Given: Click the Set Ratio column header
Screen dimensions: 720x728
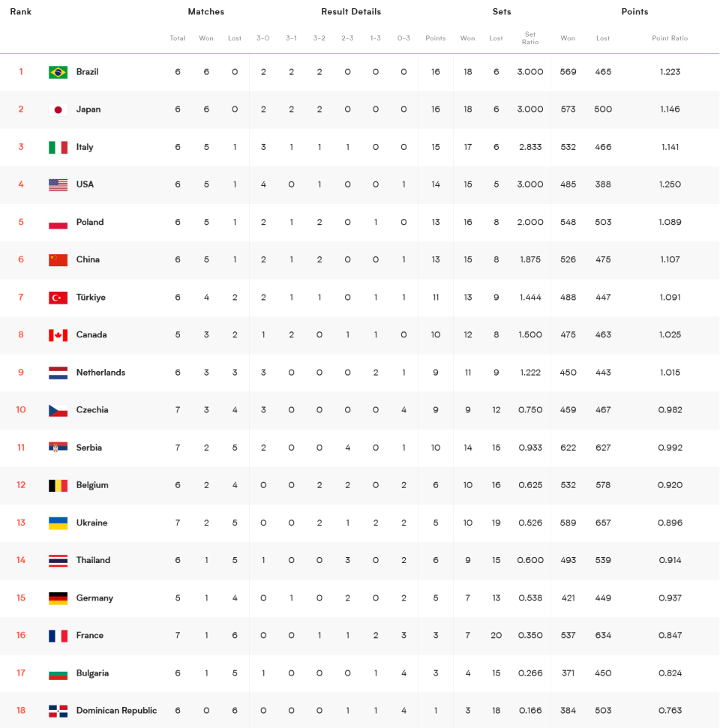Looking at the screenshot, I should click(530, 38).
